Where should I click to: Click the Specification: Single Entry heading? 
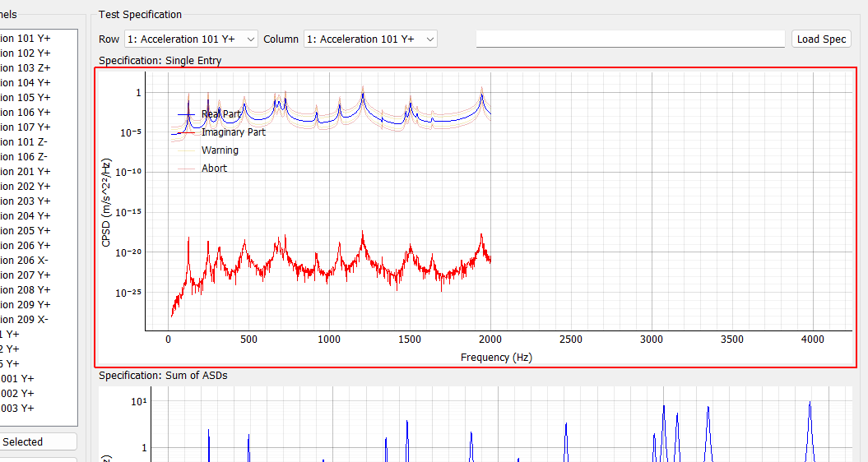[160, 60]
